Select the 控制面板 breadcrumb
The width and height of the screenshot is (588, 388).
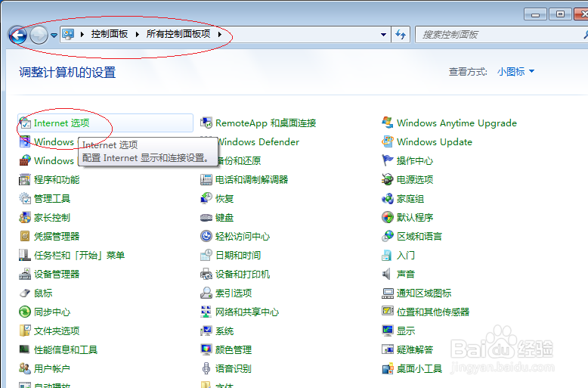[x=110, y=34]
